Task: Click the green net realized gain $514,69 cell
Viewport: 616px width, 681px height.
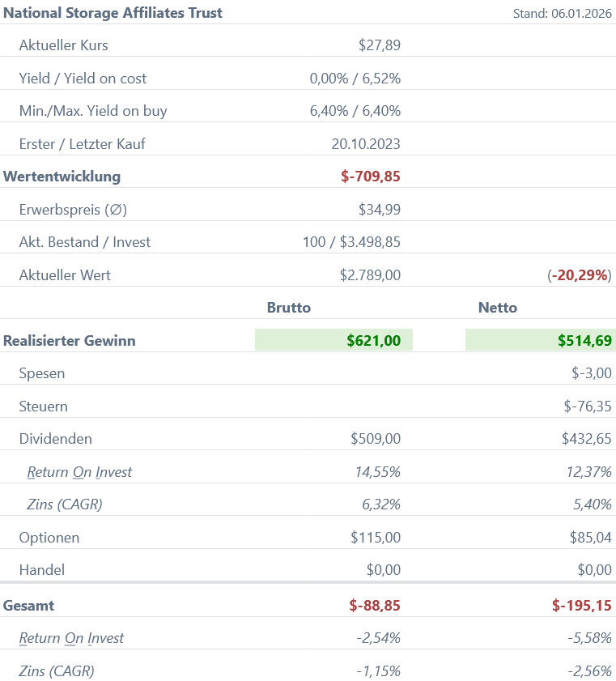Action: pyautogui.click(x=541, y=341)
